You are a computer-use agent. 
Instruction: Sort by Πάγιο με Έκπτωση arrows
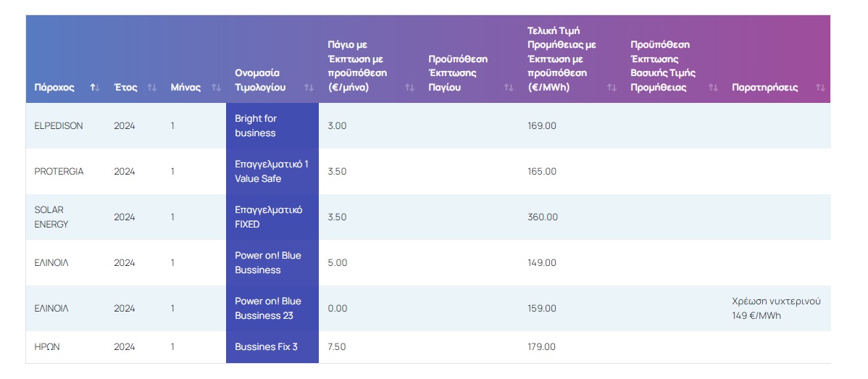(x=409, y=88)
